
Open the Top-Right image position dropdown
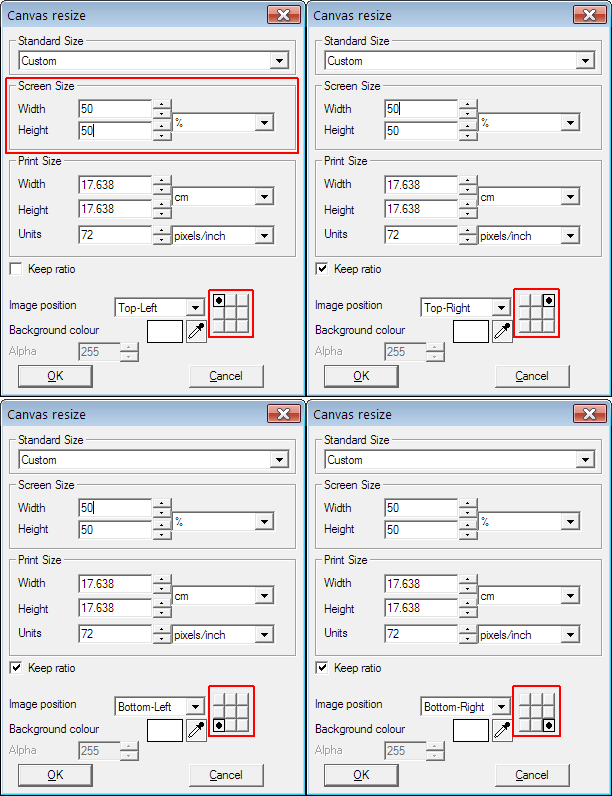click(501, 308)
